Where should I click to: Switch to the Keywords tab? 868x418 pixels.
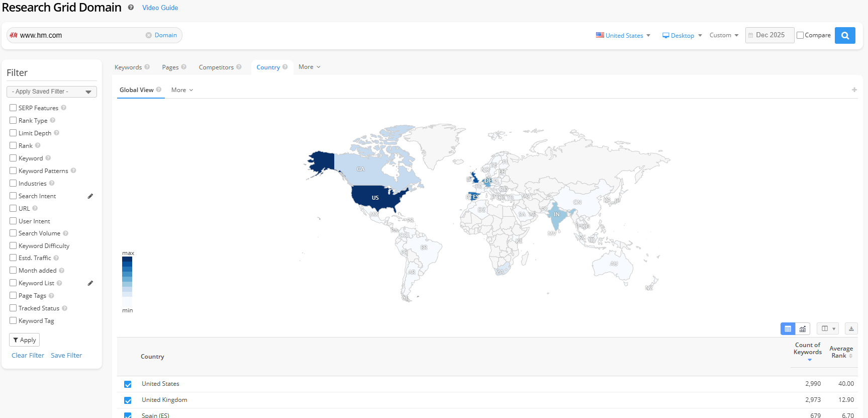point(128,67)
